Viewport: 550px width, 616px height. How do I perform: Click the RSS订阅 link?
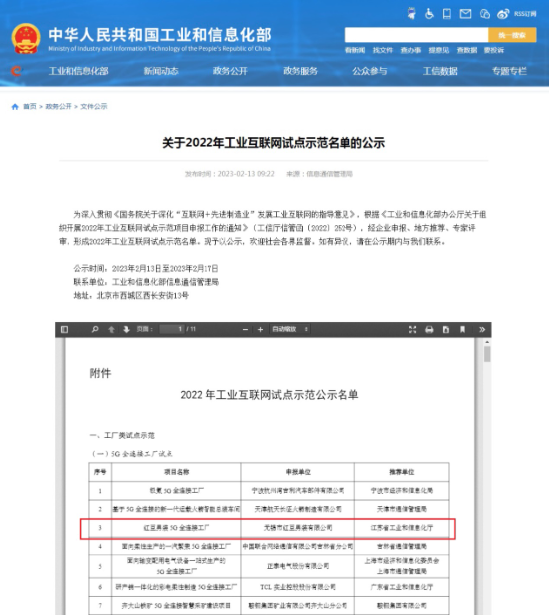pos(525,14)
